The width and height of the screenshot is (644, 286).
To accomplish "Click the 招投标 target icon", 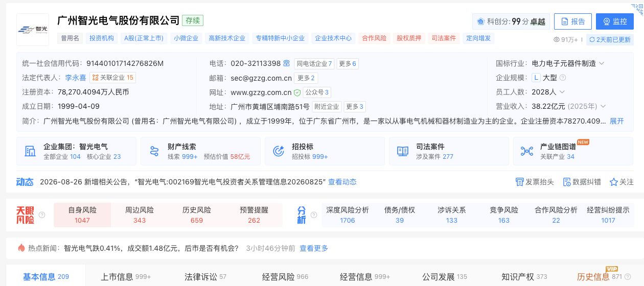I will (279, 151).
